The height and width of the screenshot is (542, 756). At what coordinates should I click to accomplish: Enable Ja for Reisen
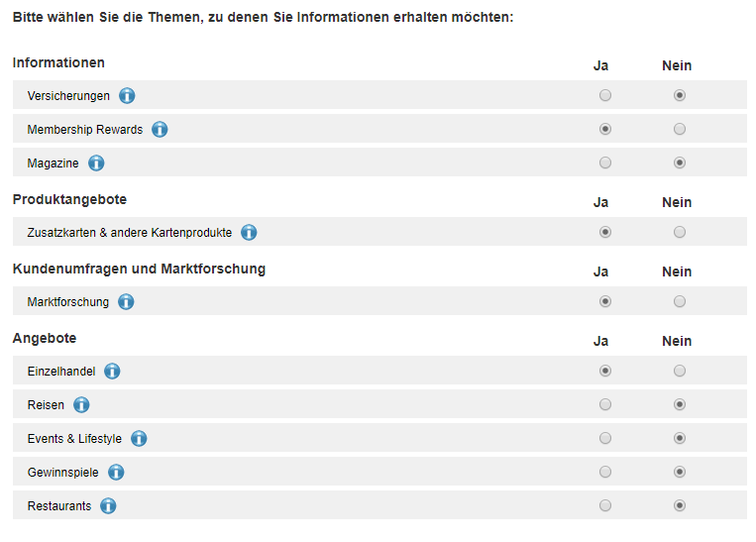point(605,404)
